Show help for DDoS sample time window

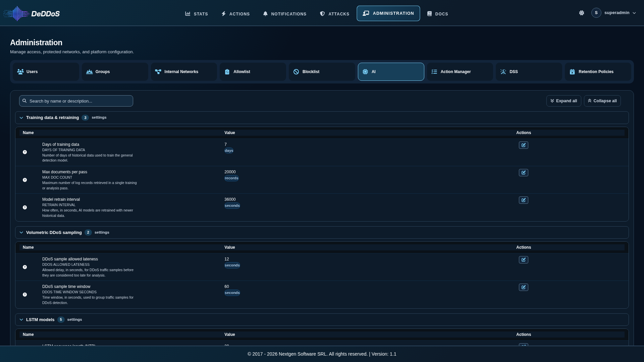[x=25, y=295]
